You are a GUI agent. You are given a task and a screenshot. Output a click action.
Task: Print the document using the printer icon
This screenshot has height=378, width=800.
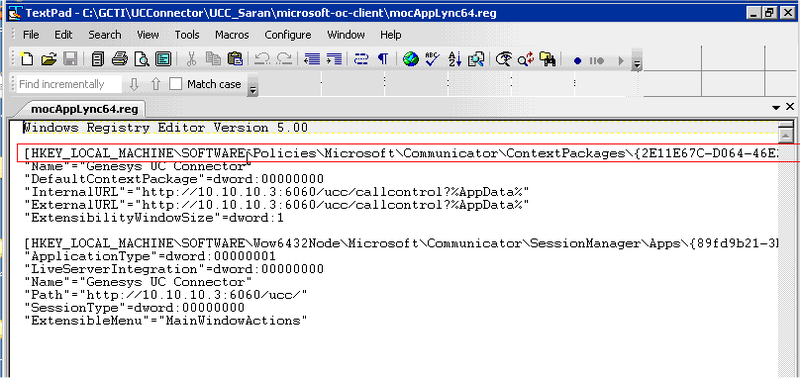point(119,60)
